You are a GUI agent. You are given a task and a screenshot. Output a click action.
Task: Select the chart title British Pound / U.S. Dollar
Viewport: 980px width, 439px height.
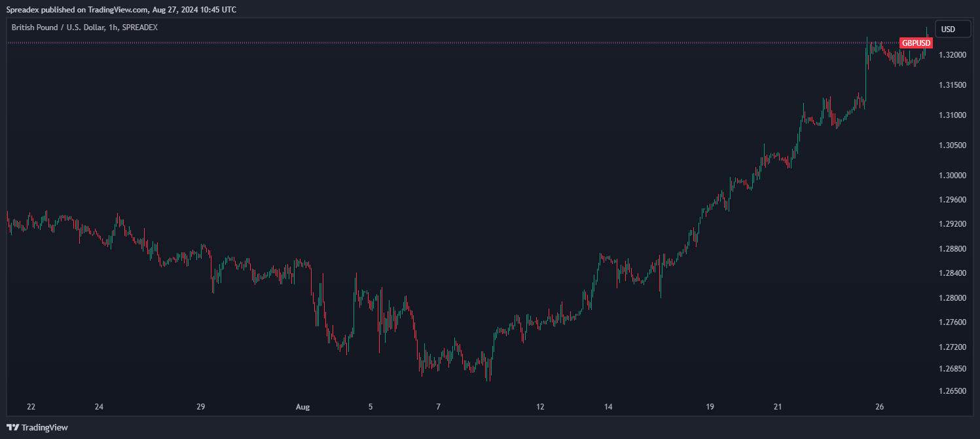58,28
